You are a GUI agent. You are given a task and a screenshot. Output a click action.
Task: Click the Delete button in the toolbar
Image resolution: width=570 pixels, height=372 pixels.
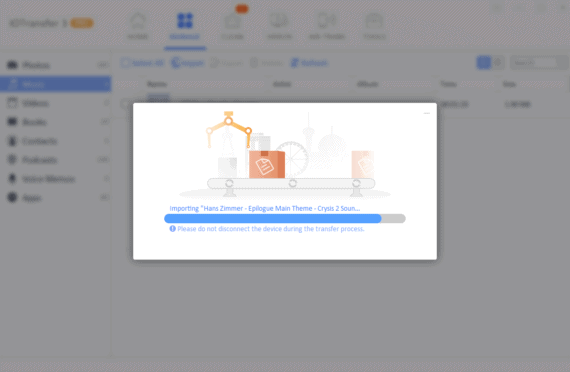coord(267,63)
